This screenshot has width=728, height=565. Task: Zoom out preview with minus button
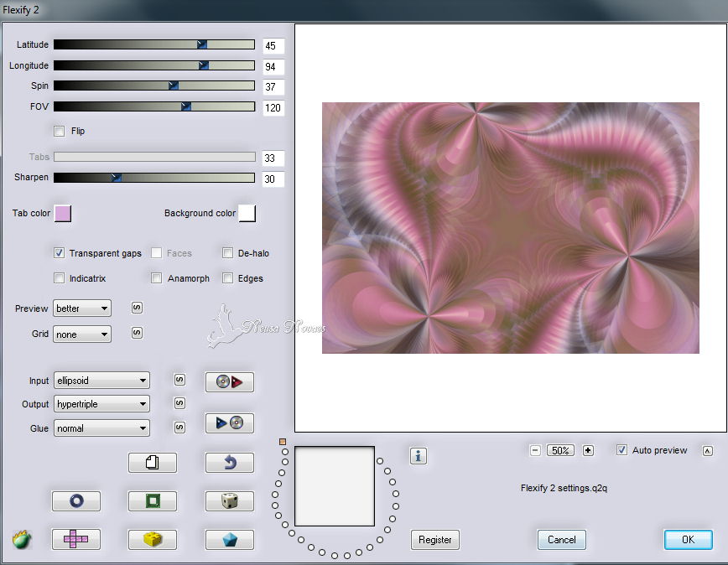tap(535, 450)
